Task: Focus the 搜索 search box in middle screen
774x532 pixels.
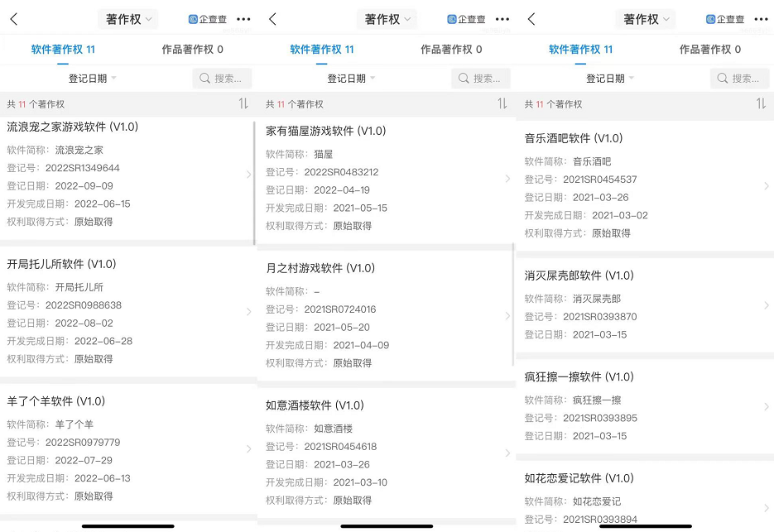Action: click(x=481, y=79)
